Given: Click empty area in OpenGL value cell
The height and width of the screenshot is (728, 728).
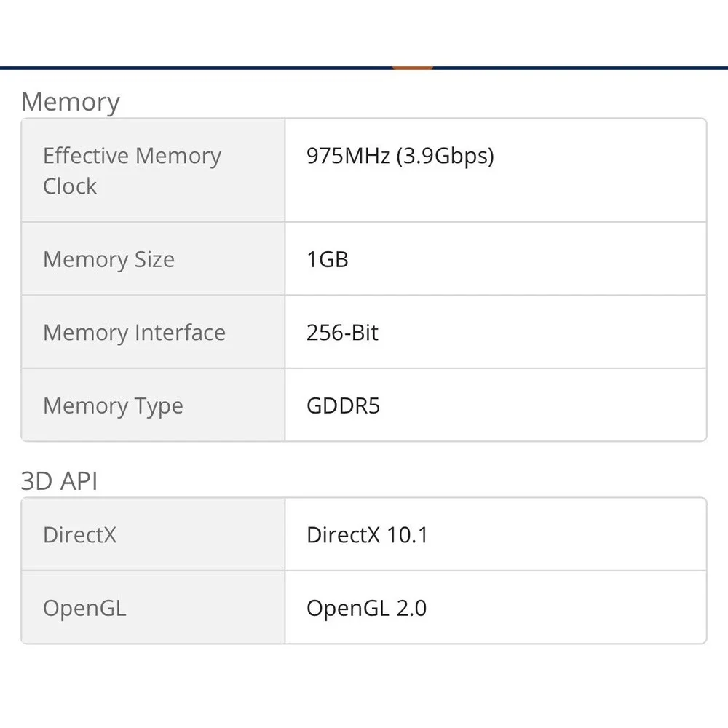Looking at the screenshot, I should 566,607.
